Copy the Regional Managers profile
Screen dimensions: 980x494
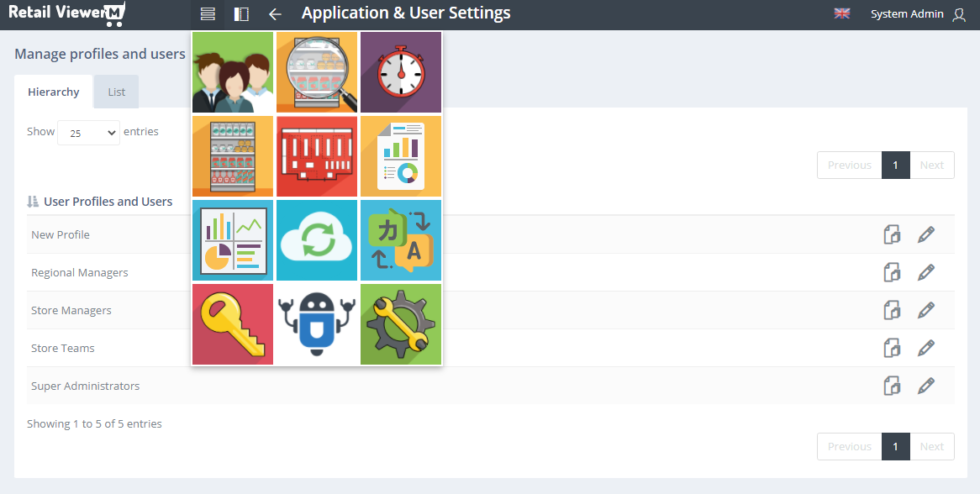892,272
